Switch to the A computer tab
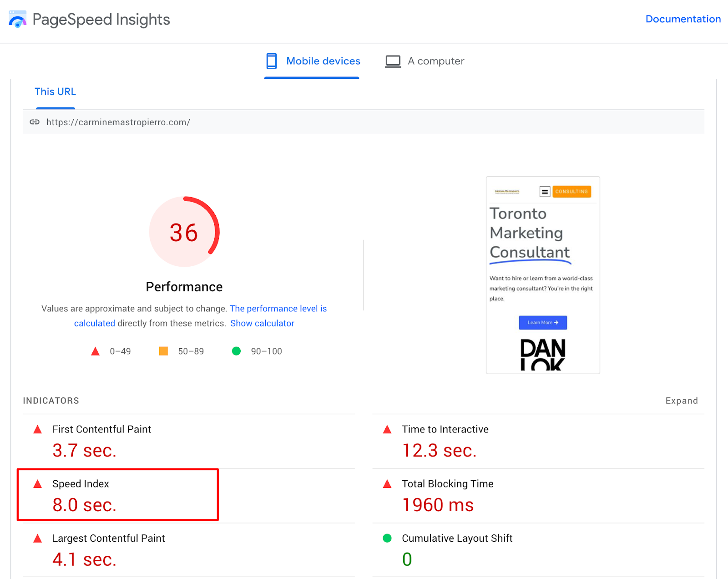This screenshot has width=728, height=579. point(435,61)
